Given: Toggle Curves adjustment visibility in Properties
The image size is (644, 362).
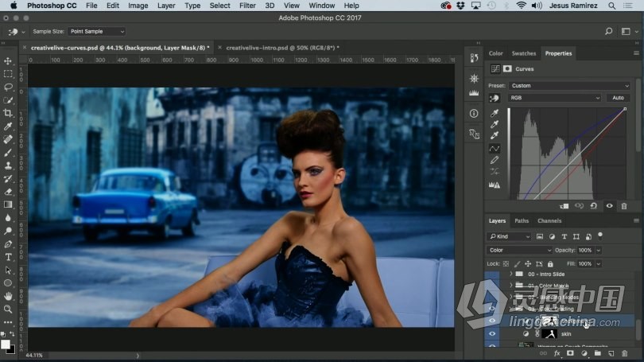Looking at the screenshot, I should [610, 206].
